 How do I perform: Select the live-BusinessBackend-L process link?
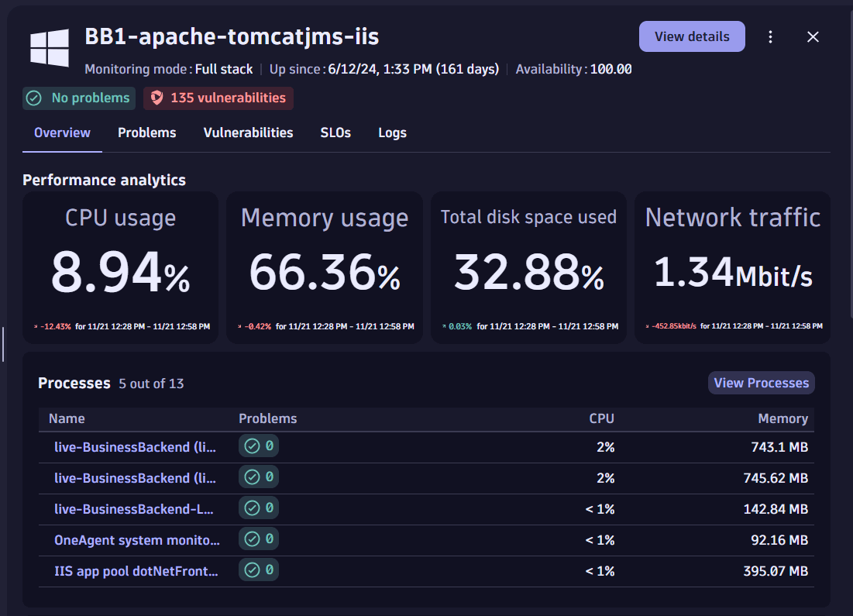[x=136, y=508]
